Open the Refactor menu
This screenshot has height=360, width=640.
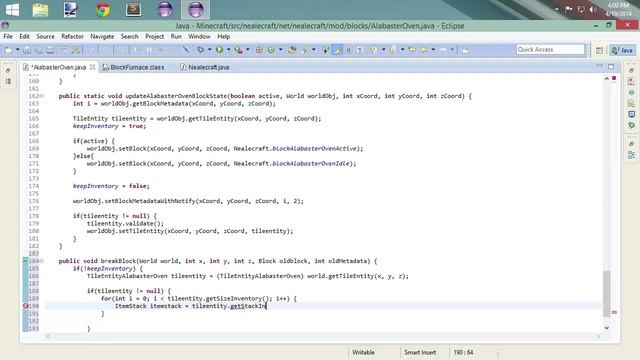(72, 36)
